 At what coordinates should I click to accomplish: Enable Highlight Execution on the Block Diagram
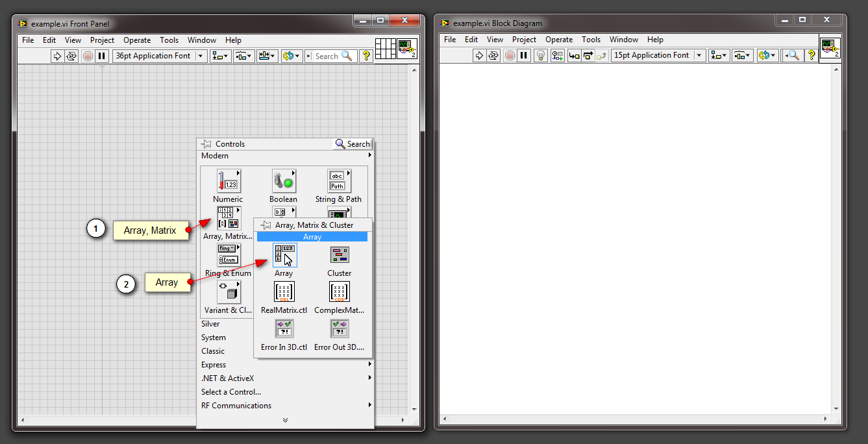pyautogui.click(x=540, y=55)
